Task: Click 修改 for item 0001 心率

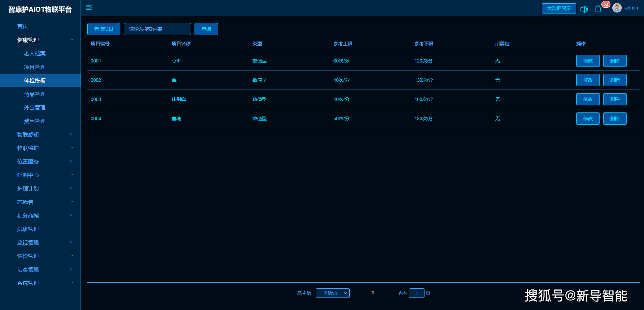Action: point(588,61)
